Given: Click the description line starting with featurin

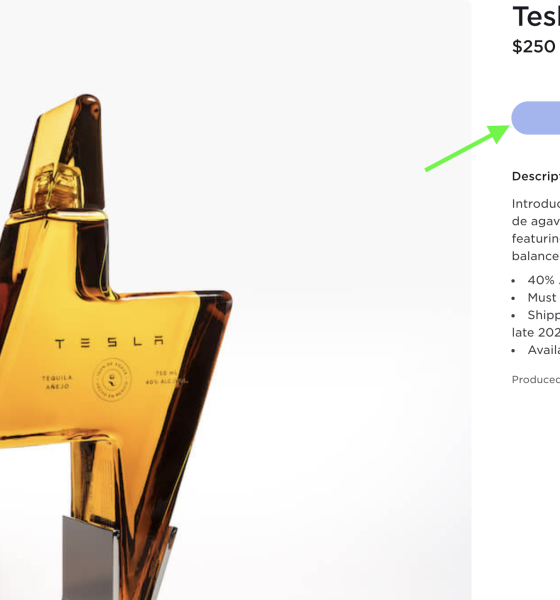Looking at the screenshot, I should click(x=536, y=238).
